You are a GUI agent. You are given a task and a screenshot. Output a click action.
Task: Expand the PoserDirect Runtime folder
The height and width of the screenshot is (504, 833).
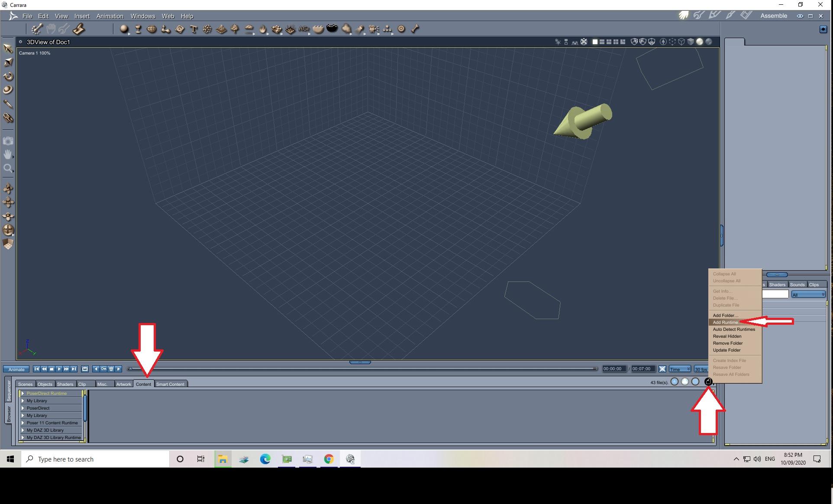tap(23, 394)
